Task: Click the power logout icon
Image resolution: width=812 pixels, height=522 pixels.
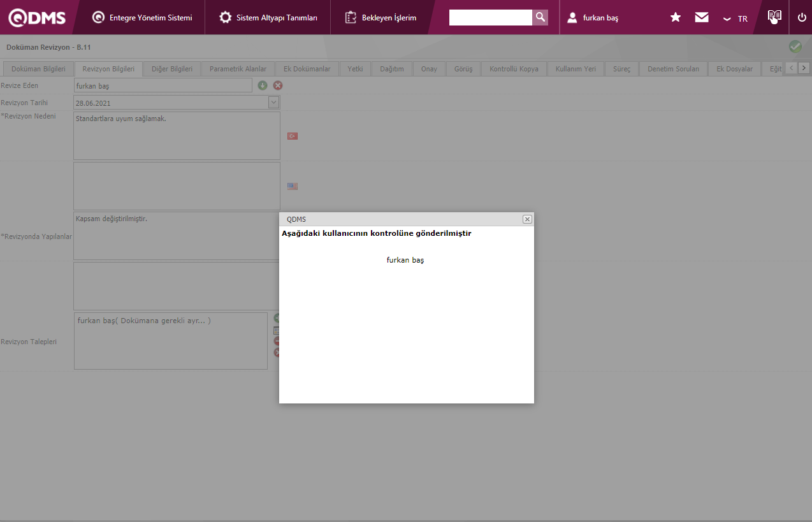Action: (x=802, y=17)
